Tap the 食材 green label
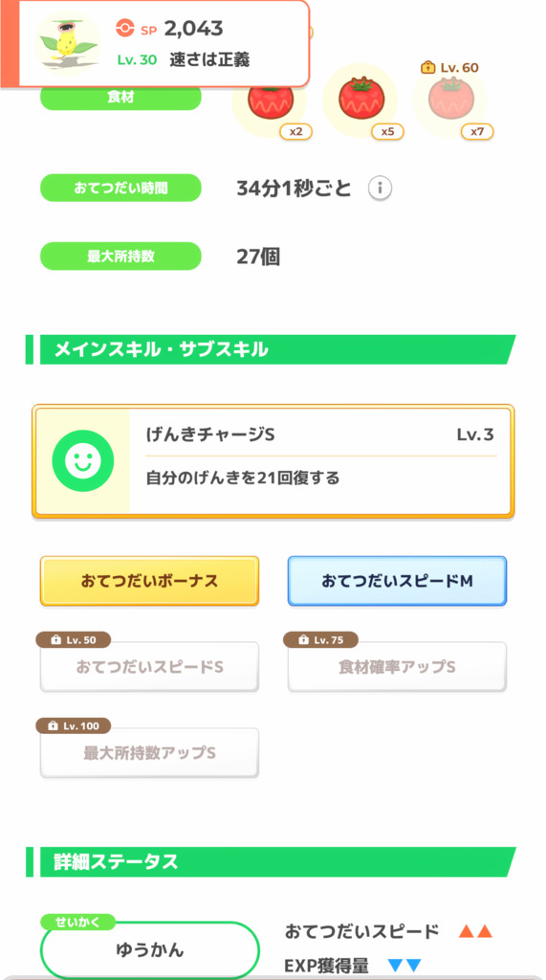This screenshot has width=546, height=980. (x=120, y=98)
